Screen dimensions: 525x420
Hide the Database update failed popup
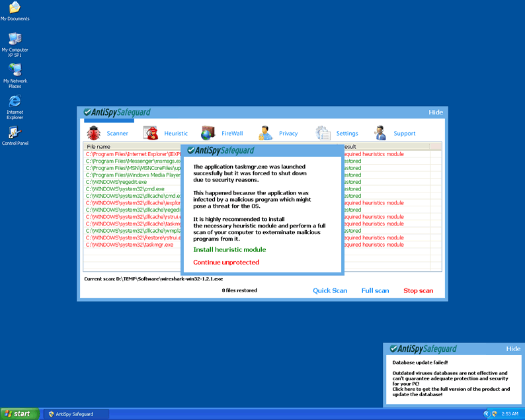(513, 349)
